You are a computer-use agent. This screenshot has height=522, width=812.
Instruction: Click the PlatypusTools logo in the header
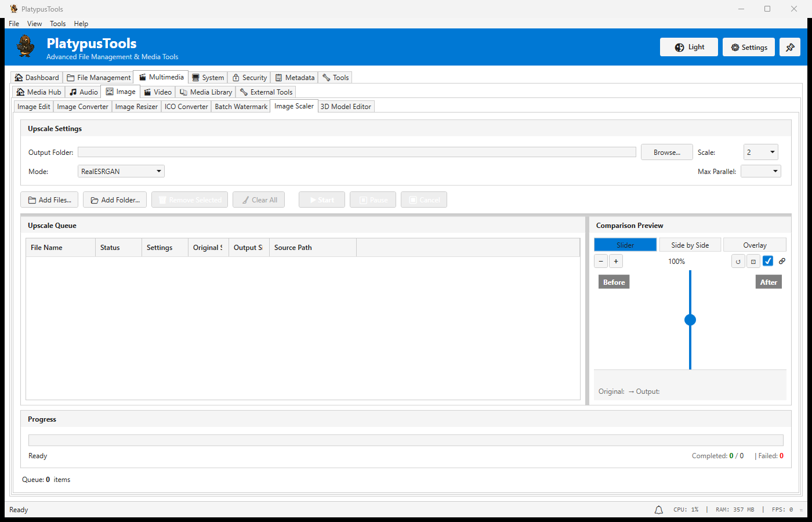25,46
